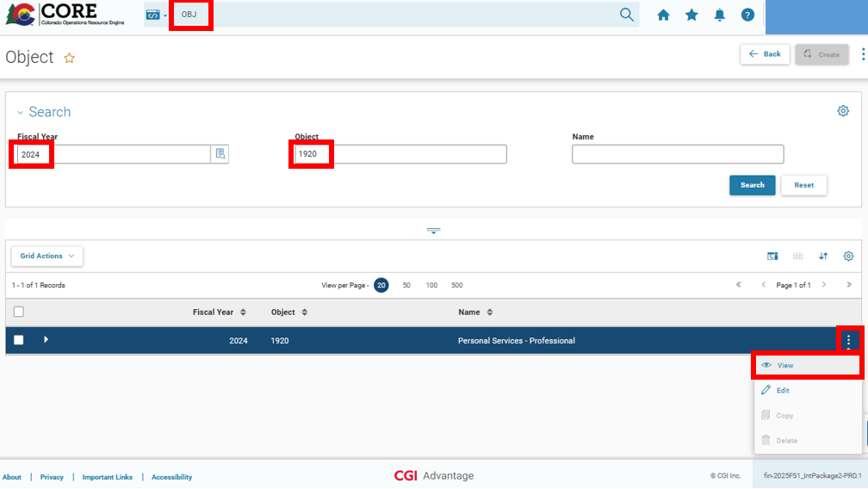Image resolution: width=868 pixels, height=489 pixels.
Task: Click the collapse search panel handle
Action: pos(433,231)
